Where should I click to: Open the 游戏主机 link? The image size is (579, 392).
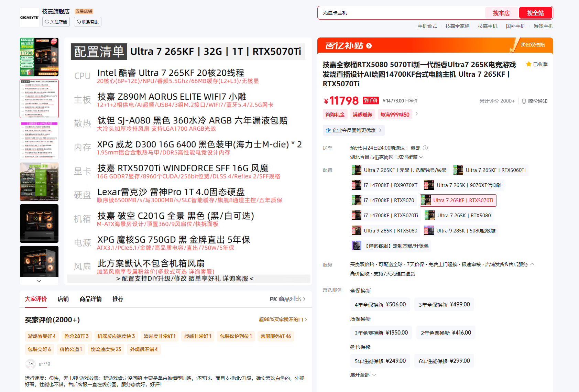tap(543, 26)
